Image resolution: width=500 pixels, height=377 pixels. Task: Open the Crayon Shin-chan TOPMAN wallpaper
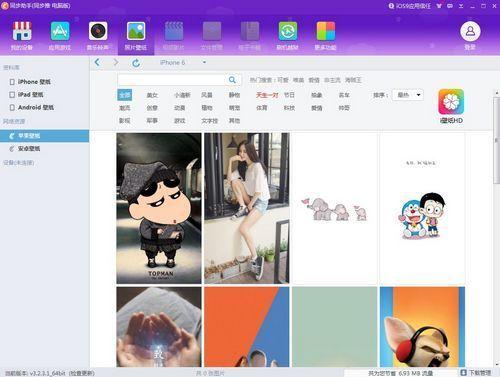click(159, 208)
